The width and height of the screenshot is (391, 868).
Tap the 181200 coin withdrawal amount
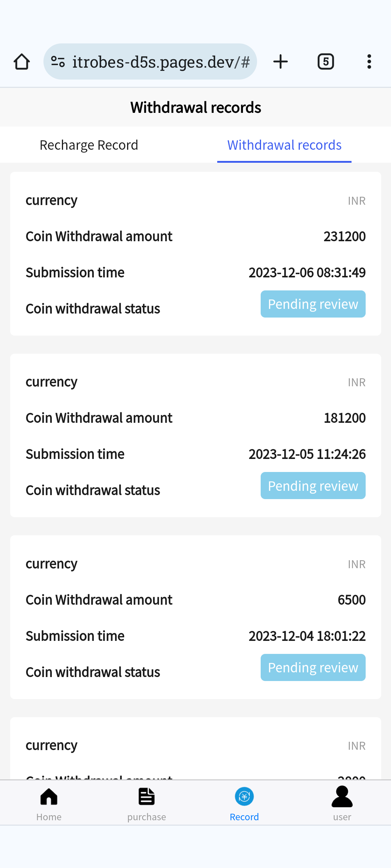point(344,418)
